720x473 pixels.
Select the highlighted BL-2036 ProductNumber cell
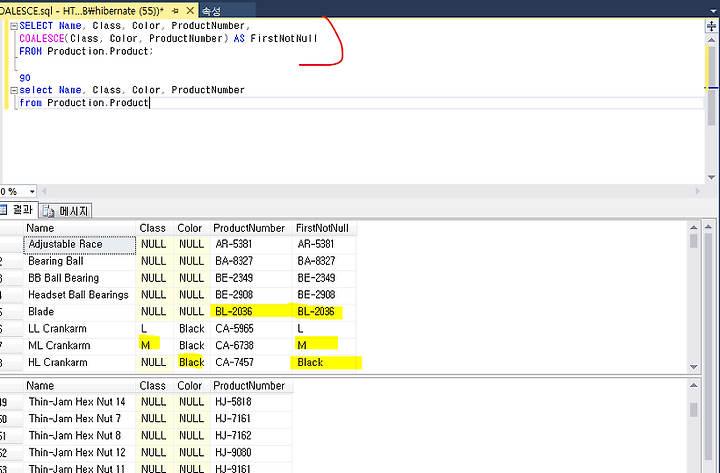(252, 312)
